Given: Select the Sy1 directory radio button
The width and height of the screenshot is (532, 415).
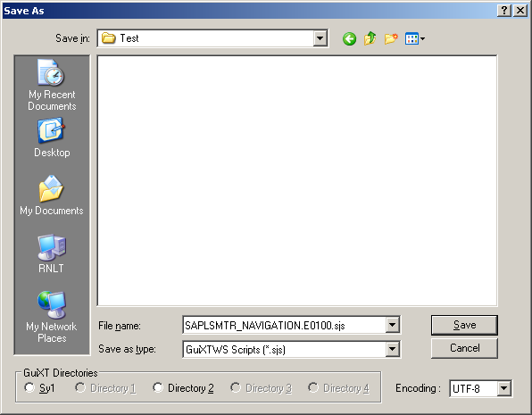Looking at the screenshot, I should click(x=29, y=387).
